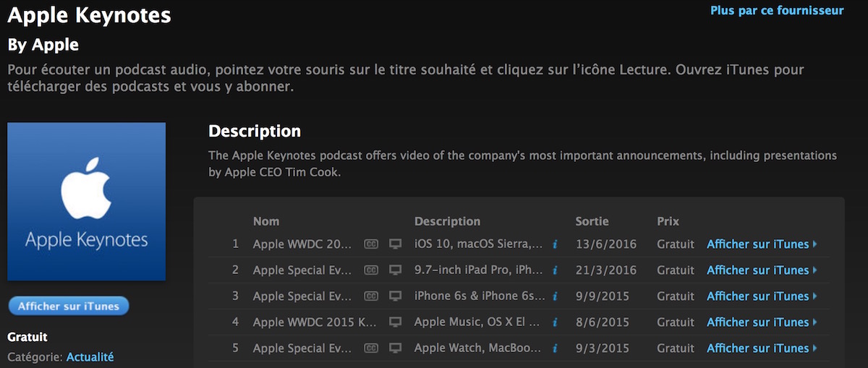Viewport: 868px width, 368px height.
Task: Click info icon beside Apple Music description
Action: click(x=555, y=322)
